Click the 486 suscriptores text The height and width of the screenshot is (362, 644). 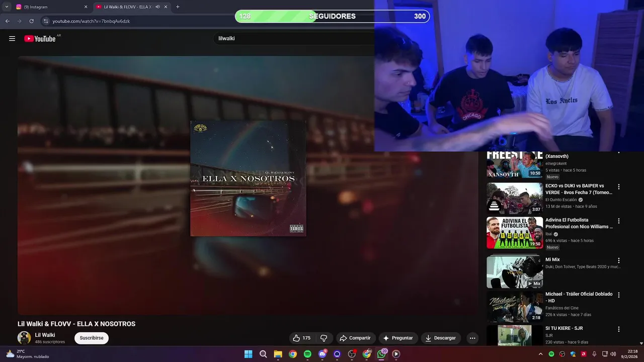click(x=50, y=342)
